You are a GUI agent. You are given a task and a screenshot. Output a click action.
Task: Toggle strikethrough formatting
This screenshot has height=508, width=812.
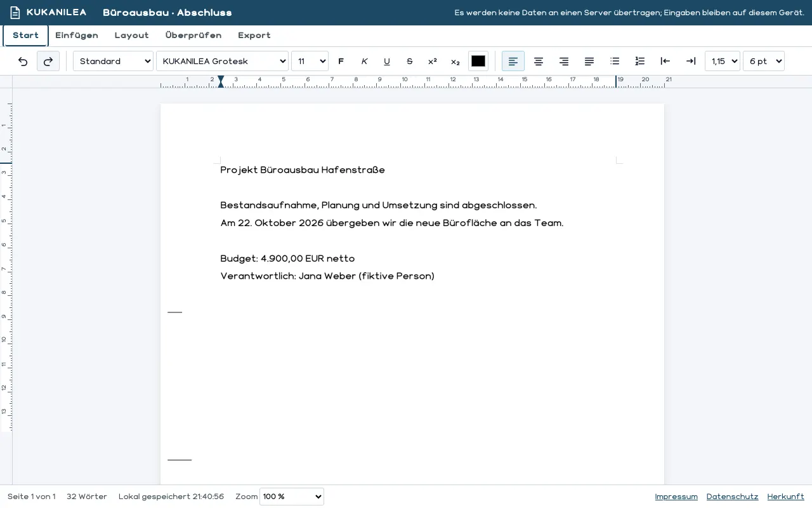click(410, 61)
